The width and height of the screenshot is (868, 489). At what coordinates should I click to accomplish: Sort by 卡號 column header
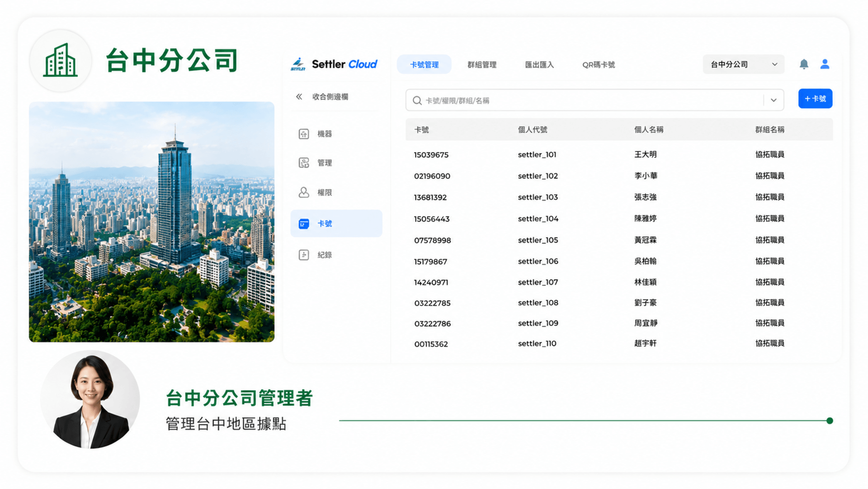pyautogui.click(x=421, y=130)
